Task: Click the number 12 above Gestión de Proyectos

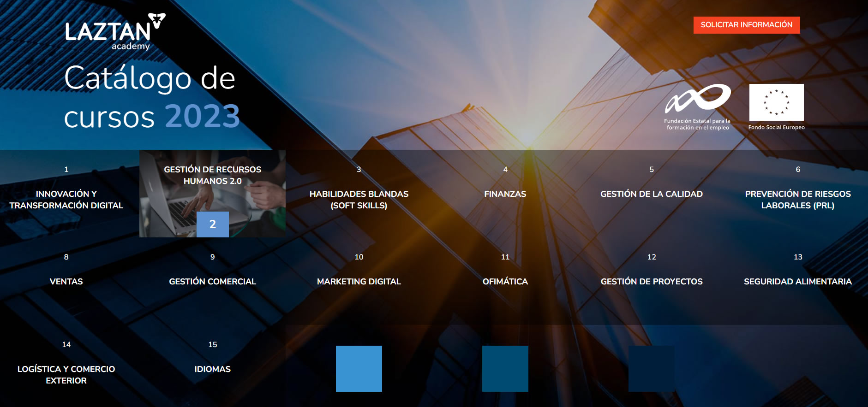Action: point(652,257)
